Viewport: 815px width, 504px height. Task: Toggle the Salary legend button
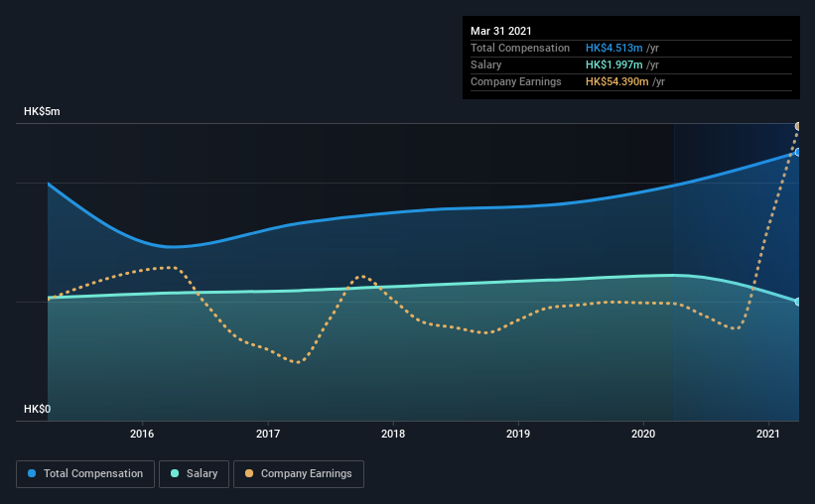click(194, 474)
